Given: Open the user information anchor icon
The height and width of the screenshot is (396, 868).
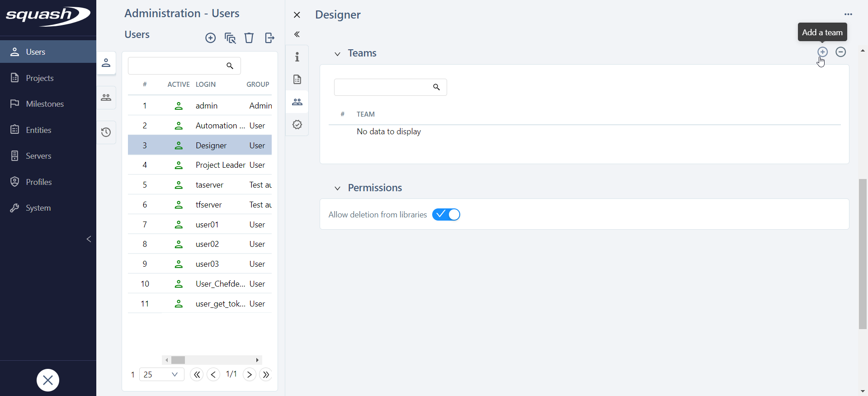Looking at the screenshot, I should coord(297,57).
